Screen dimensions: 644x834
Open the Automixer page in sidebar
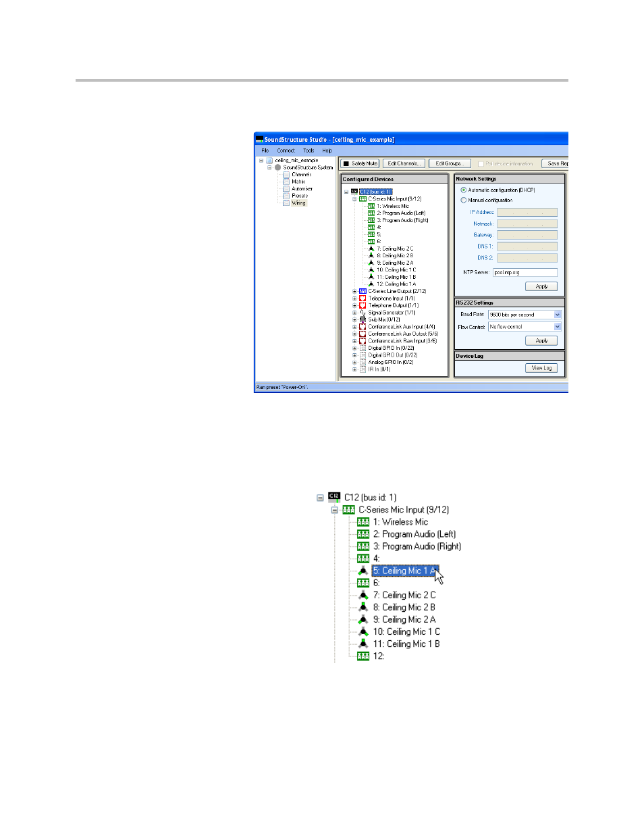(x=302, y=189)
